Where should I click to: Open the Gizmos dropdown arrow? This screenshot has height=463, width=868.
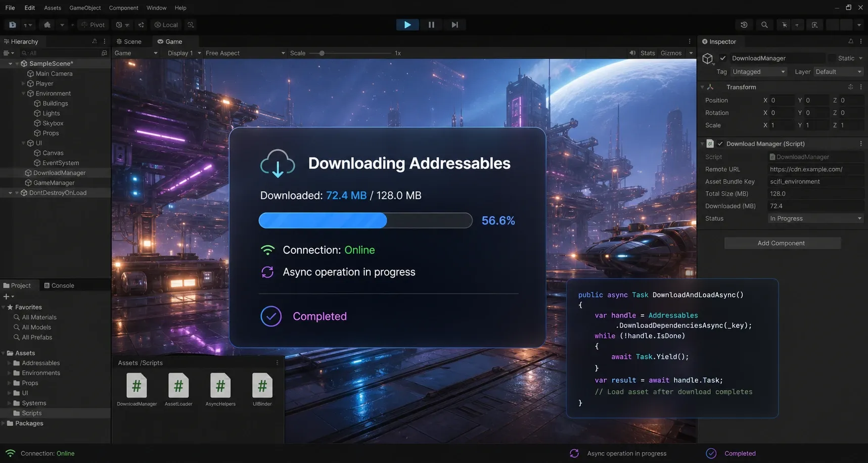(x=691, y=53)
